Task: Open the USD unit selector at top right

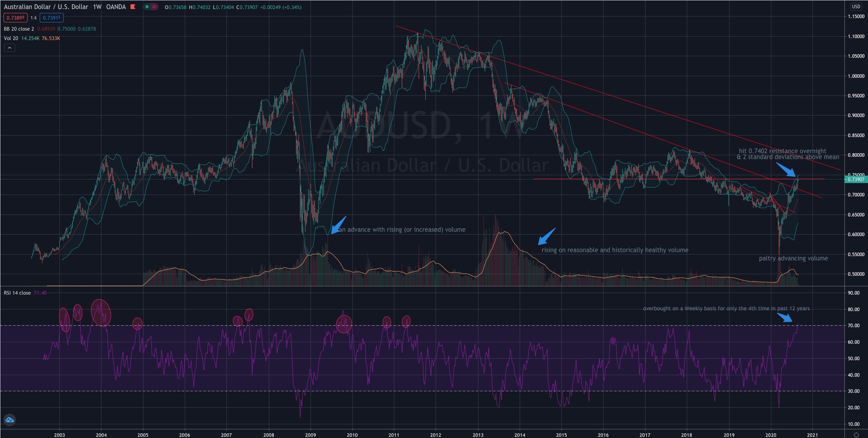Action: click(856, 7)
